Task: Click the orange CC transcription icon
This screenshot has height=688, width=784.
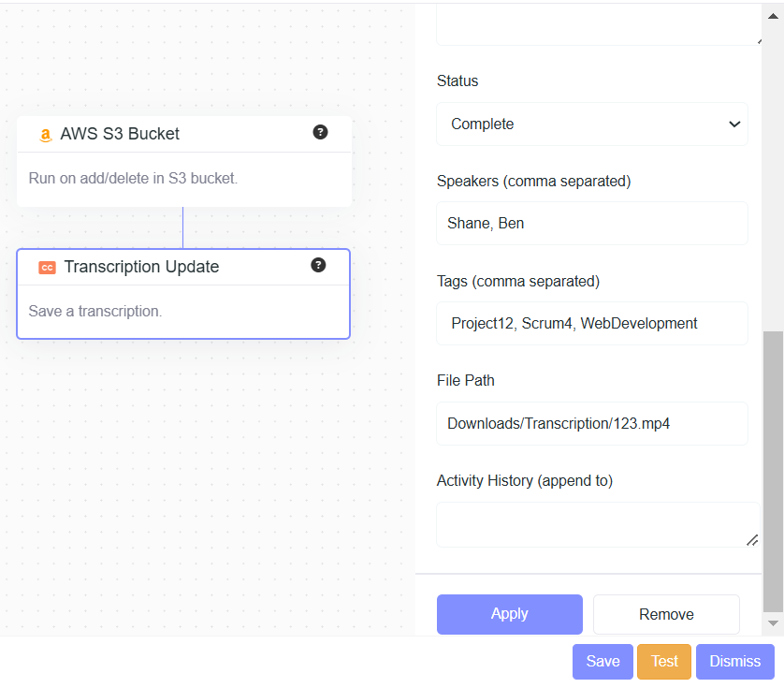Action: click(x=47, y=268)
